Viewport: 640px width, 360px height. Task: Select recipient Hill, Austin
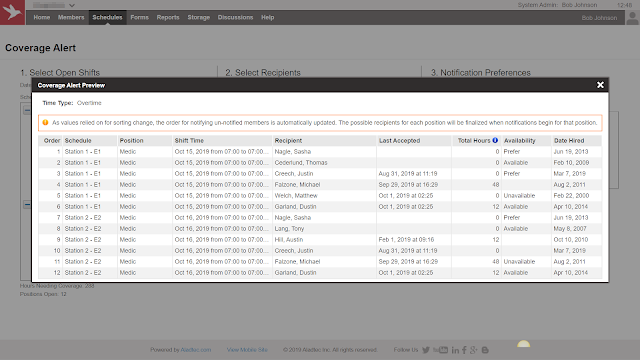click(x=289, y=240)
